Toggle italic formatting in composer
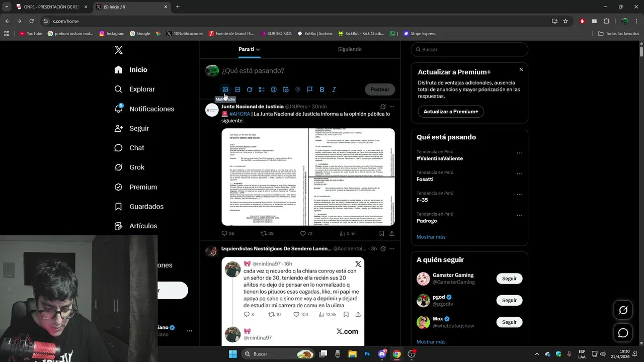The height and width of the screenshot is (362, 644). click(334, 89)
